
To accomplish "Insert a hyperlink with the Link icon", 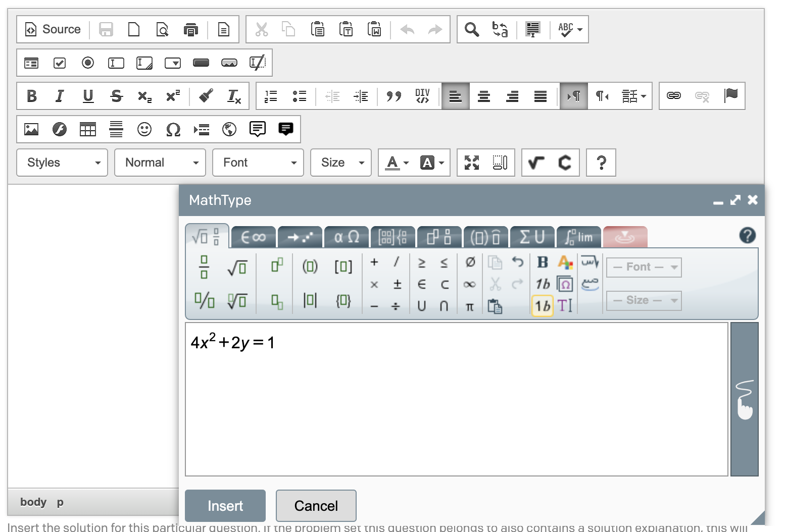I will tap(674, 96).
